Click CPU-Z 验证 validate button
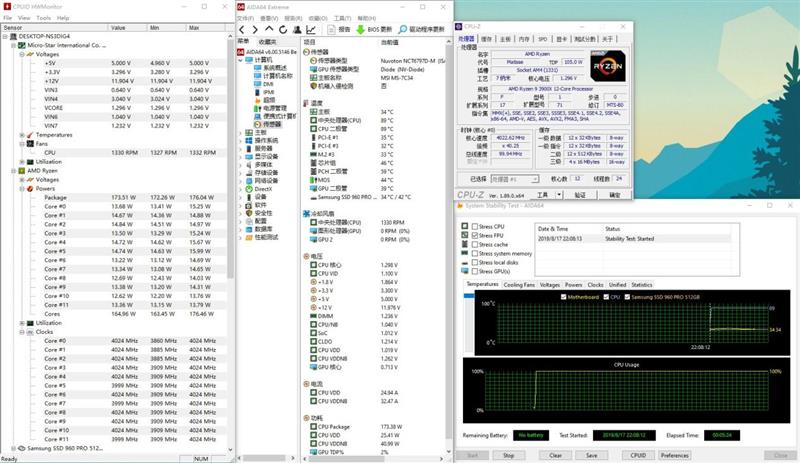Image resolution: width=800 pixels, height=463 pixels. [x=580, y=194]
